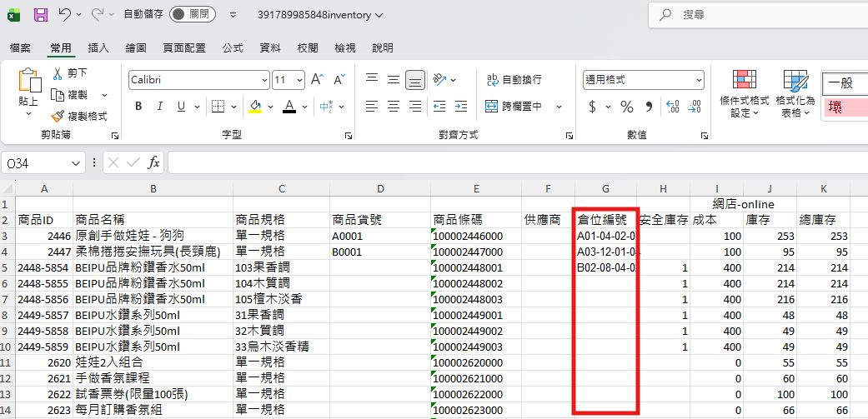Click the Redo arrow icon

(98, 15)
